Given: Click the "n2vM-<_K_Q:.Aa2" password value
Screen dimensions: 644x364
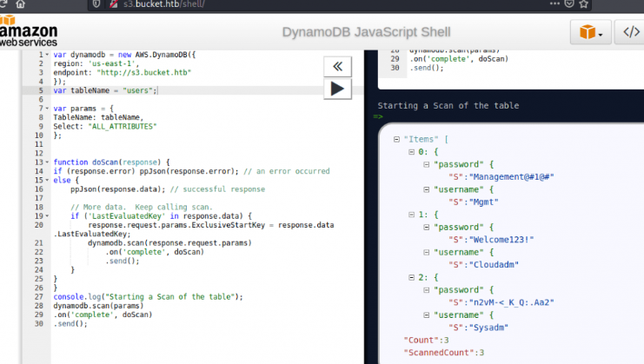Looking at the screenshot, I should [511, 302].
